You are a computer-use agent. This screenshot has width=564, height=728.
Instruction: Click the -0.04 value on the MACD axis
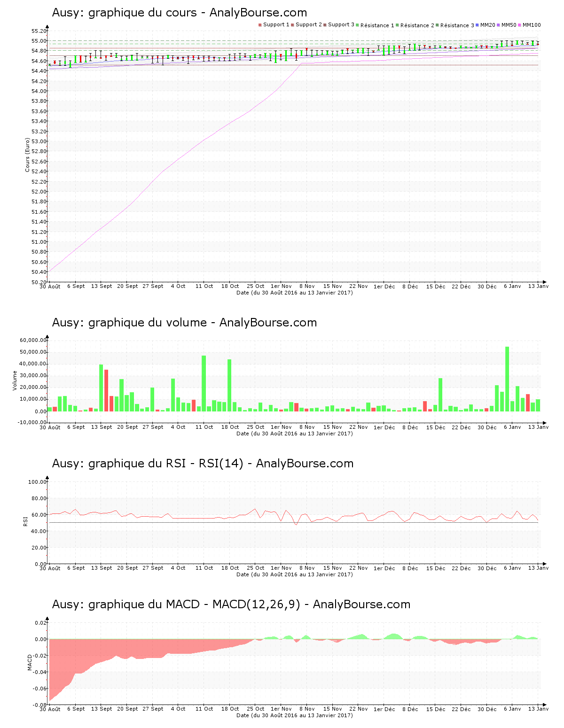pyautogui.click(x=40, y=672)
